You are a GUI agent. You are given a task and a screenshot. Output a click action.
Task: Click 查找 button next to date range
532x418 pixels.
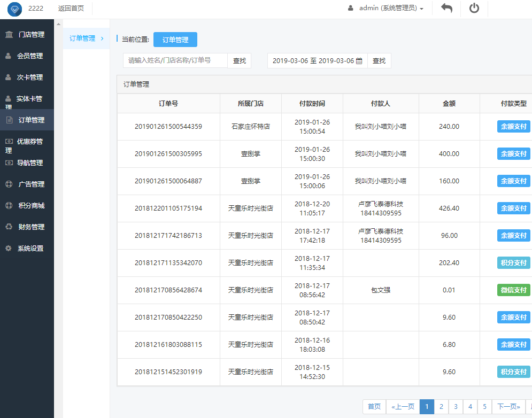(379, 61)
